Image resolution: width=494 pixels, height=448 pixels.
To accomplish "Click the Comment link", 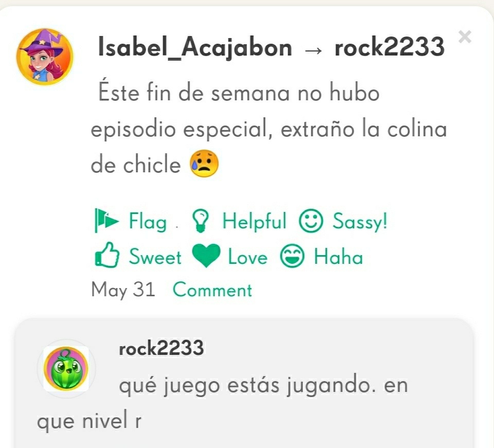I will pos(213,290).
